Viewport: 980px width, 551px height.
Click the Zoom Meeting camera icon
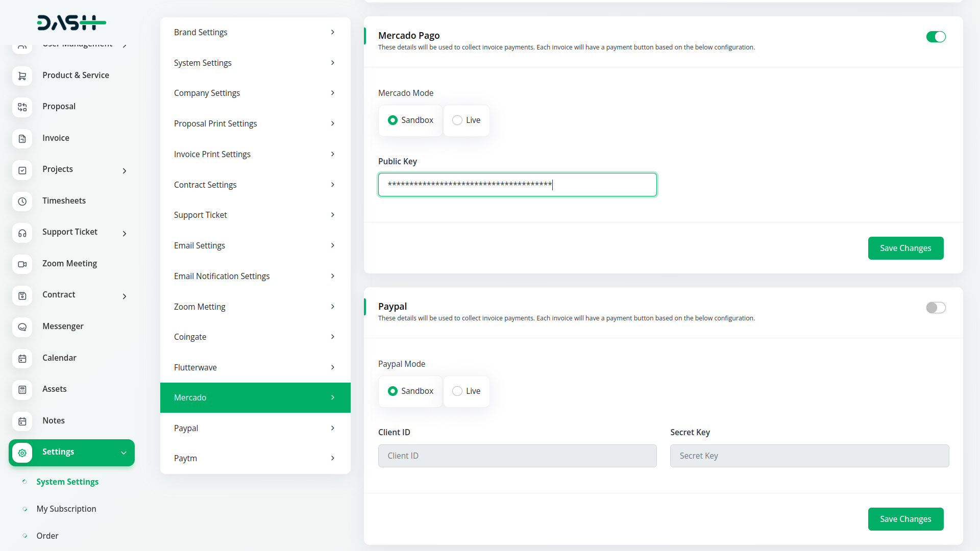pyautogui.click(x=22, y=264)
